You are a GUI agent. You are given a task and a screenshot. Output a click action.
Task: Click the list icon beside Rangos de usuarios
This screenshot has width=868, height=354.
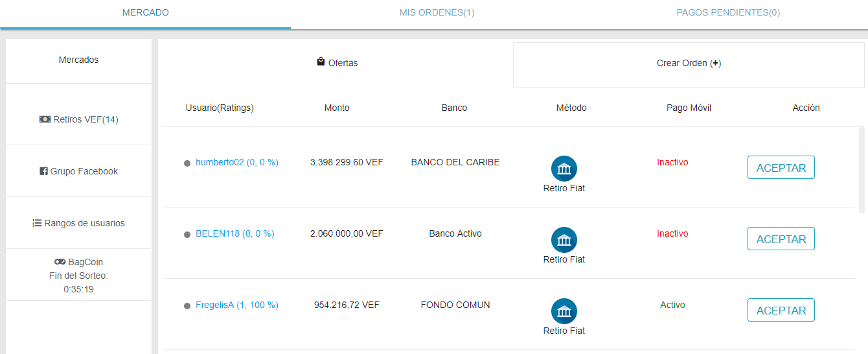pos(37,223)
